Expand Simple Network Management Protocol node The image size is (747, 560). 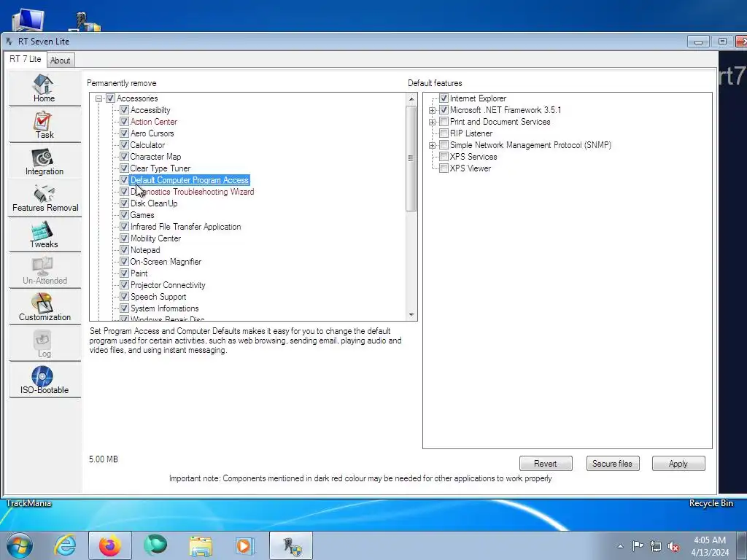432,145
